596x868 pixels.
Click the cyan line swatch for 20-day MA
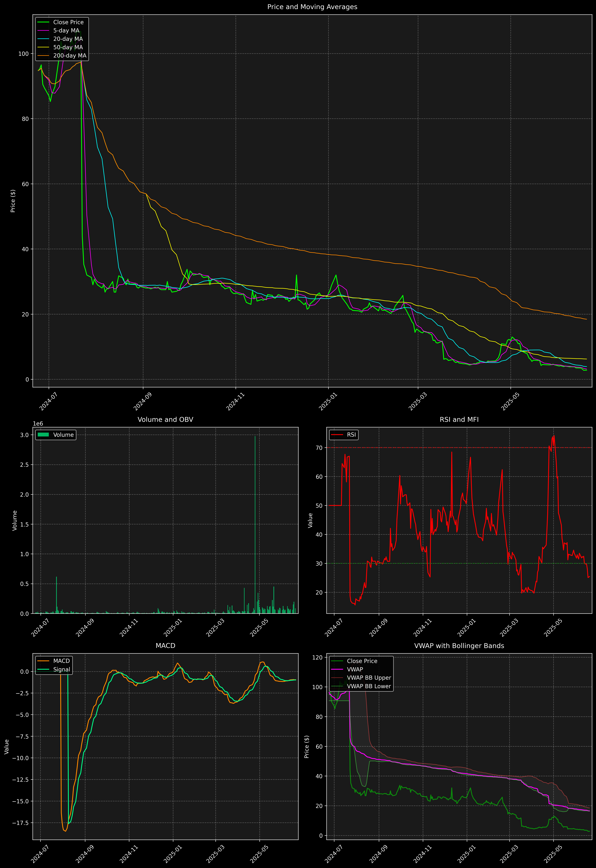tap(43, 39)
